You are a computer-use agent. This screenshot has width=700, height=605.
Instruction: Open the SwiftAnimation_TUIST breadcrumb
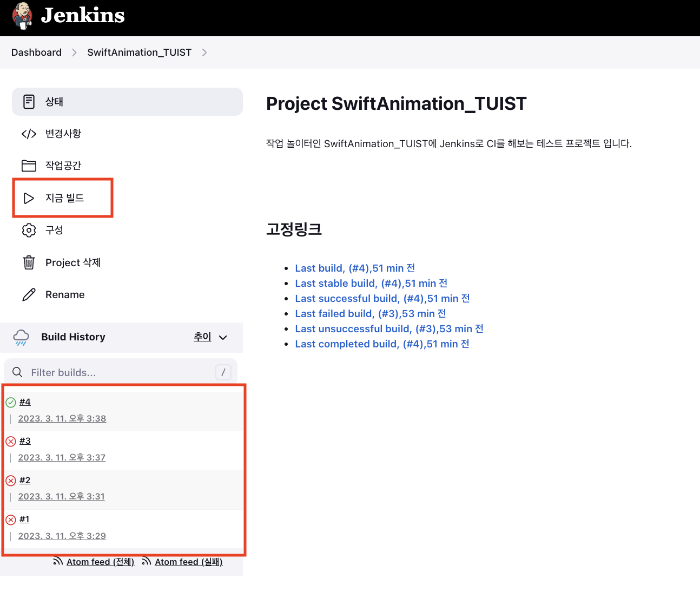139,52
